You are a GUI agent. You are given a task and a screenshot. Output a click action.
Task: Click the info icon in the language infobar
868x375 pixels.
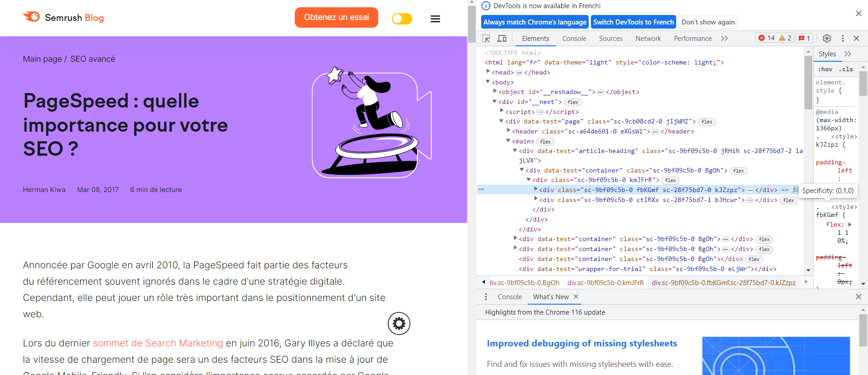[x=486, y=6]
